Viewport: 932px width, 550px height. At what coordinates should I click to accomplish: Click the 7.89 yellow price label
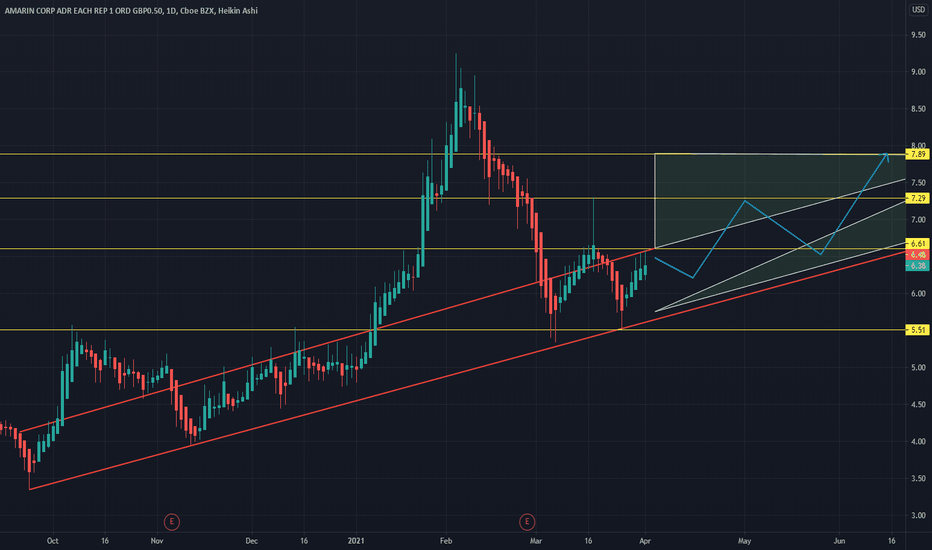[918, 155]
